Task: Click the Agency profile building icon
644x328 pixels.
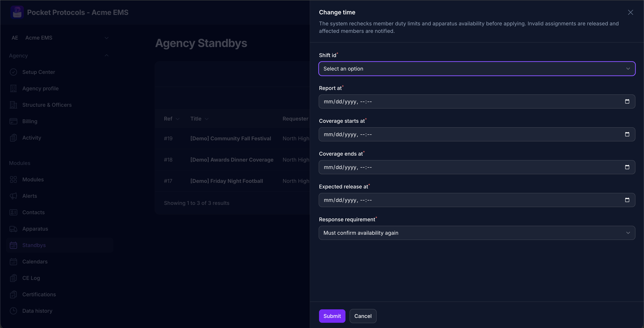Action: (13, 88)
